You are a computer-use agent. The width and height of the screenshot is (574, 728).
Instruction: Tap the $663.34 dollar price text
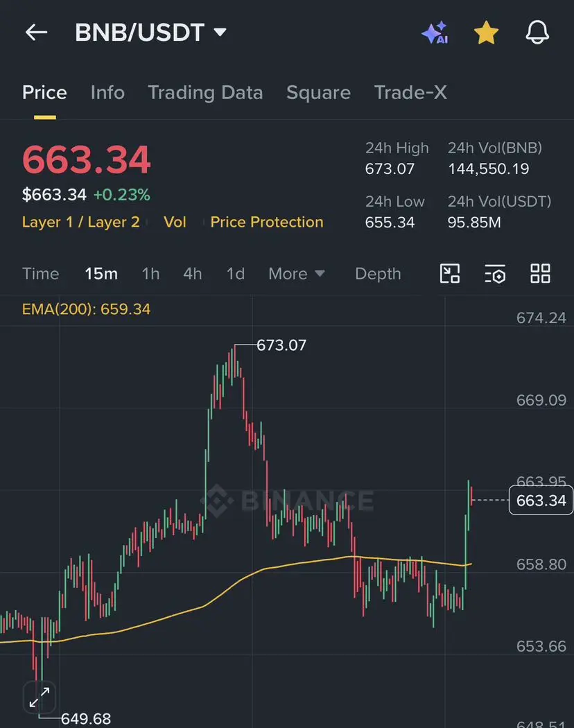(54, 195)
